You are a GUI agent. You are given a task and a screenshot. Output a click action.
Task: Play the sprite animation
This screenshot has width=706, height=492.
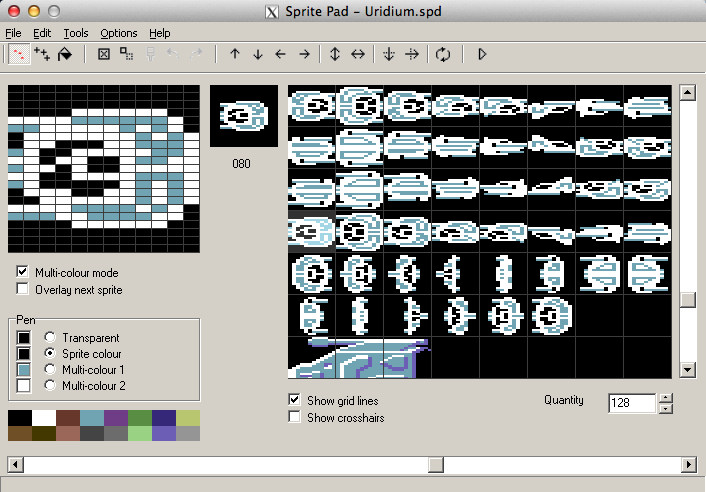[482, 54]
